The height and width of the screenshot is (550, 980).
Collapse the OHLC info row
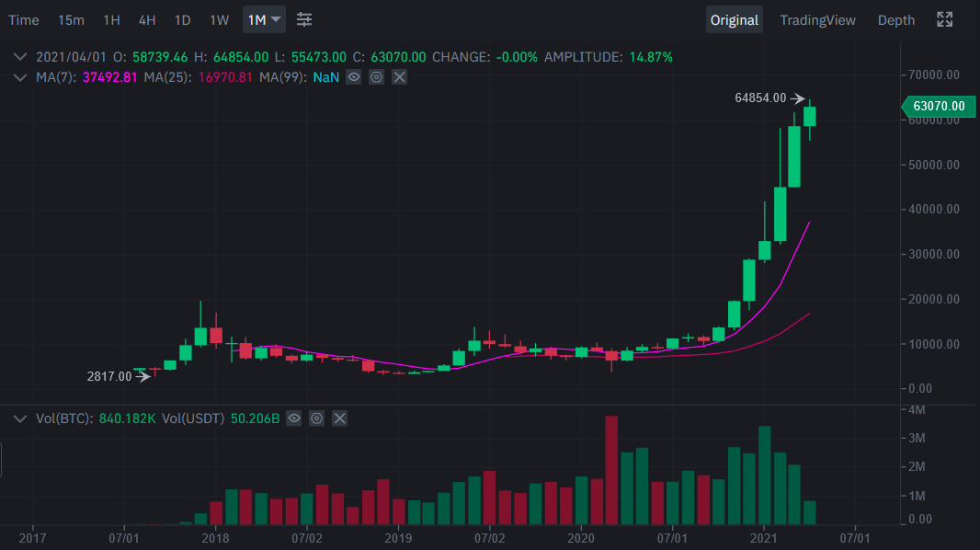20,57
